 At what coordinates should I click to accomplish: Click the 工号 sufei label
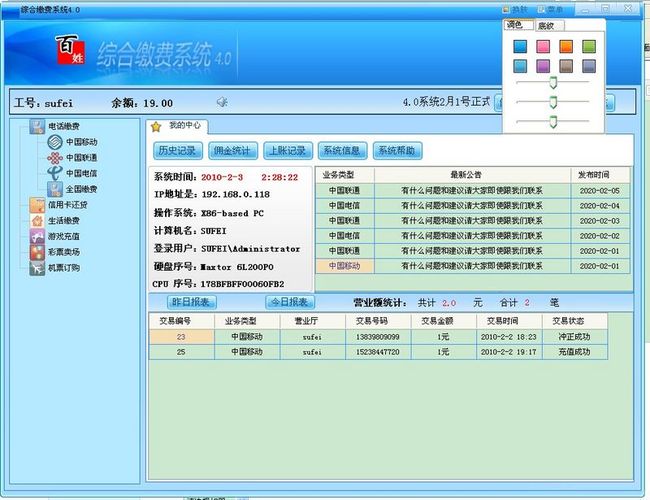coord(44,103)
